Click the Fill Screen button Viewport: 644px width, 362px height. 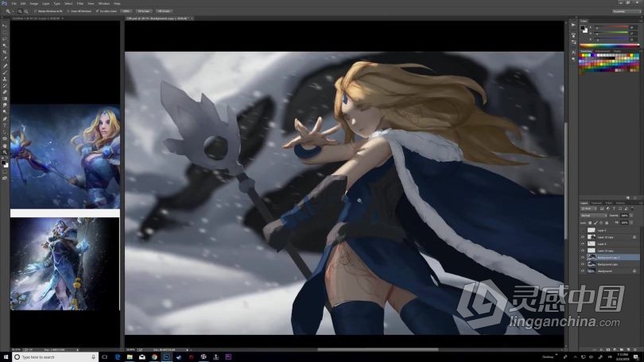pyautogui.click(x=164, y=11)
